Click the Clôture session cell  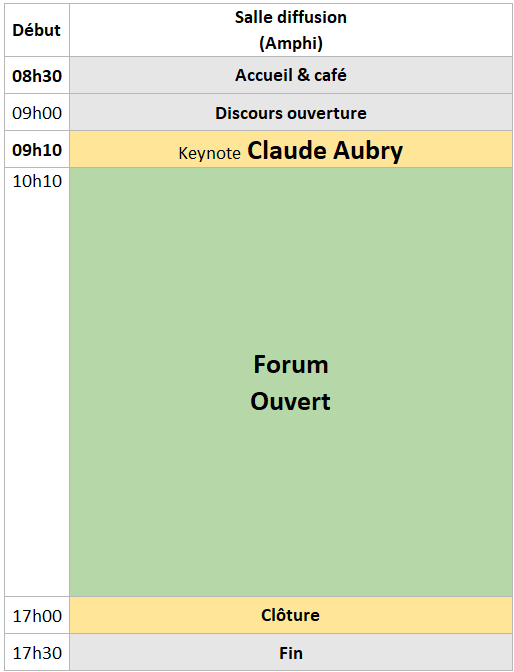(291, 615)
